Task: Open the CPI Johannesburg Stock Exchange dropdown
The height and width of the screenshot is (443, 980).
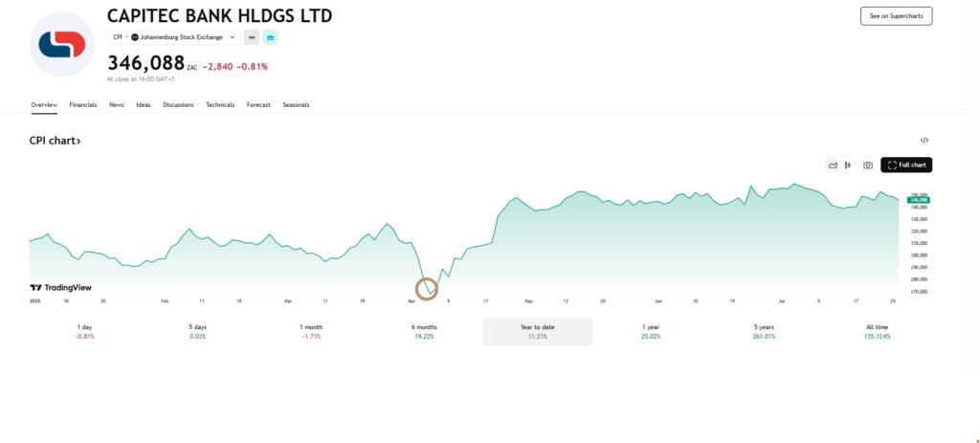Action: tap(174, 37)
